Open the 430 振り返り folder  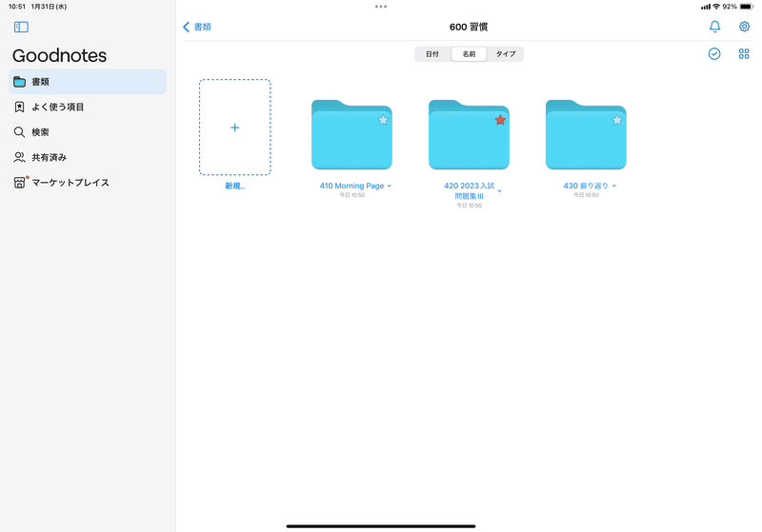[x=586, y=135]
